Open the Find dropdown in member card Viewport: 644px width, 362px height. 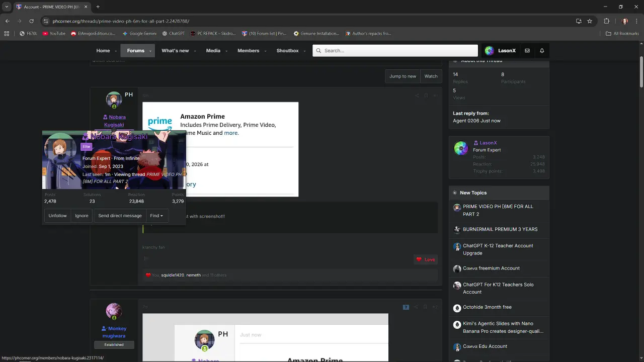(156, 216)
